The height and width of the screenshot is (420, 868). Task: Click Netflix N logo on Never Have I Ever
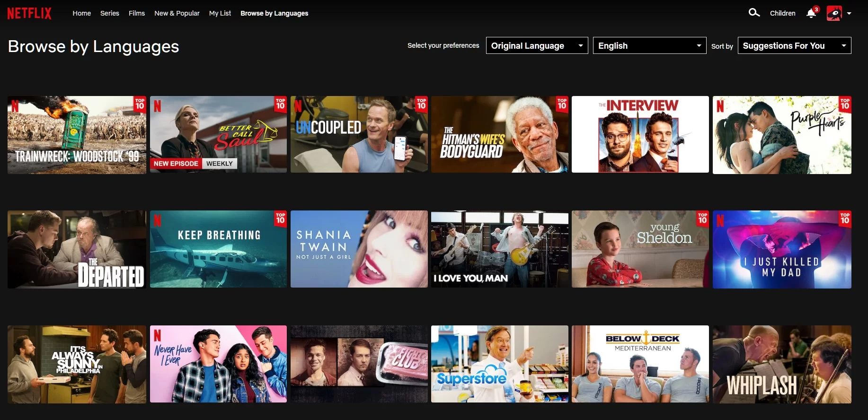coord(157,335)
